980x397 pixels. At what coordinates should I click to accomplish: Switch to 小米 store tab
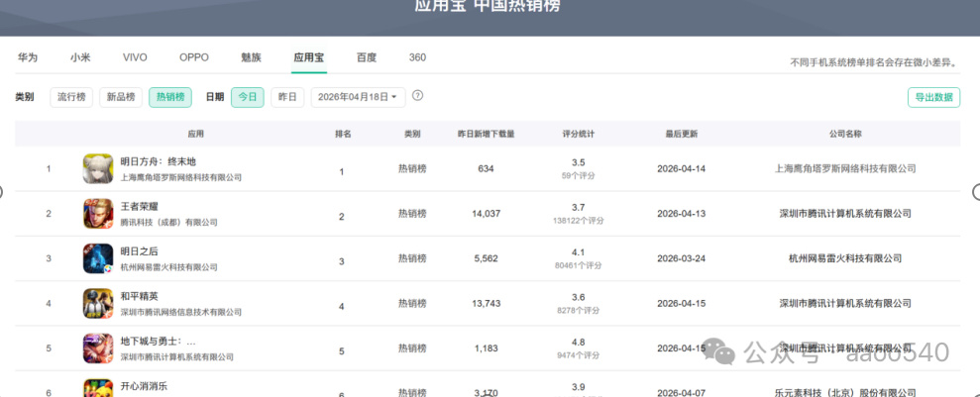[80, 57]
